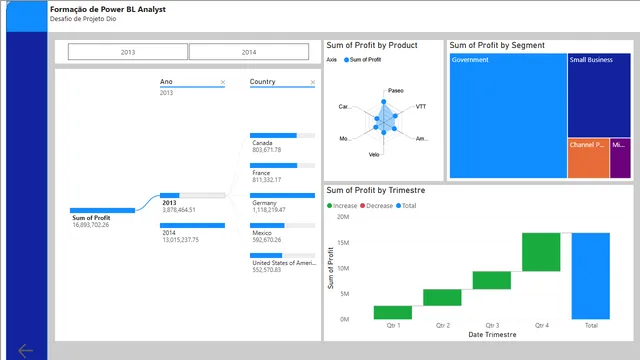Click the Velo axis label on radar chart
Image resolution: width=640 pixels, height=360 pixels.
[x=374, y=155]
